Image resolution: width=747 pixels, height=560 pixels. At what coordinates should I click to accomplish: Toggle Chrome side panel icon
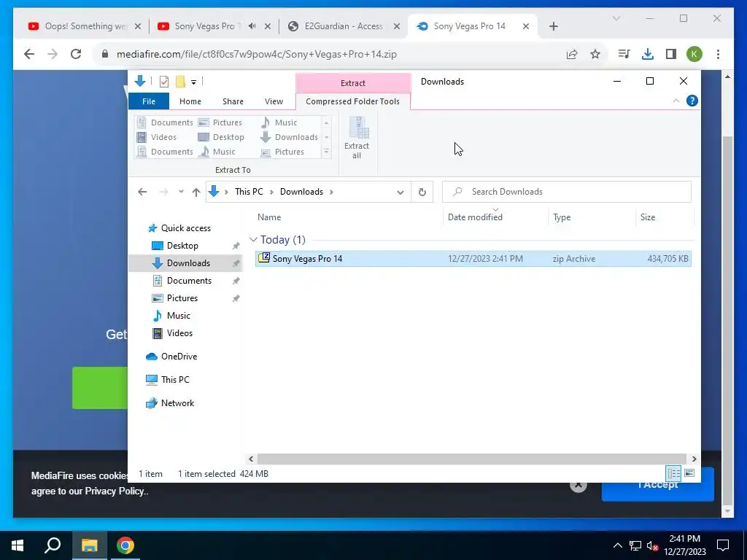(x=671, y=54)
